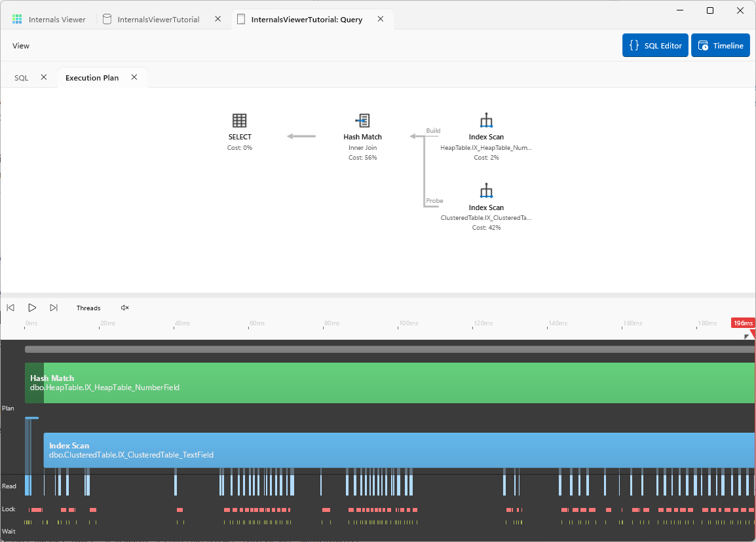Click the grey timeline overview bar
The image size is (756, 542).
tap(390, 350)
